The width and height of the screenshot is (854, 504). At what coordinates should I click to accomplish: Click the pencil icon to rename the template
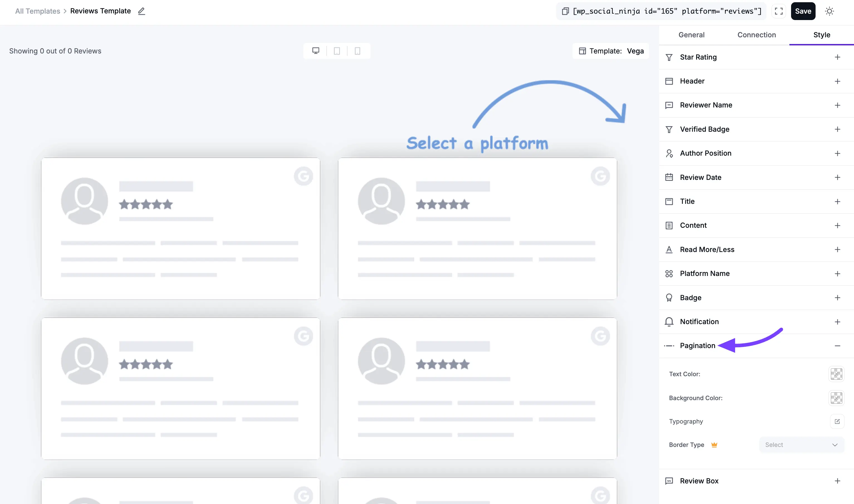142,11
